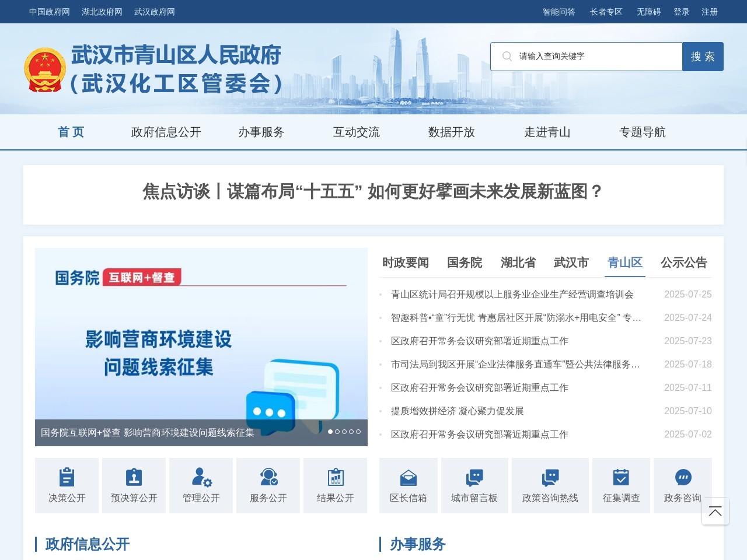Click the 登录 login link
The width and height of the screenshot is (747, 560).
682,12
